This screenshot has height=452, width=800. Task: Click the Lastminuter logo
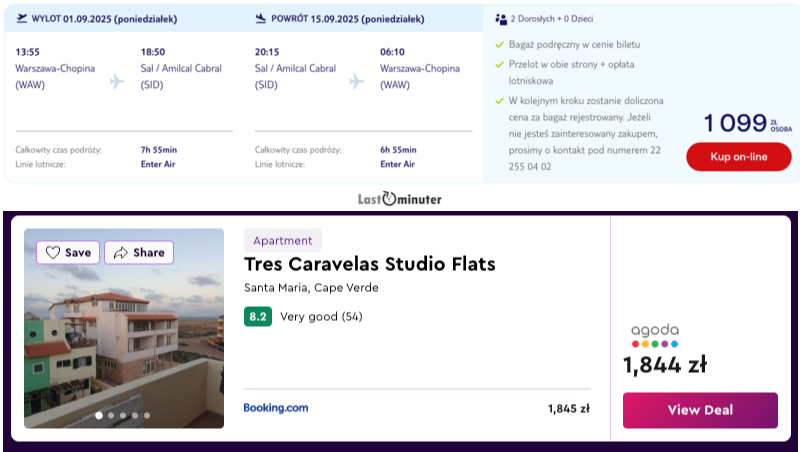tap(399, 198)
